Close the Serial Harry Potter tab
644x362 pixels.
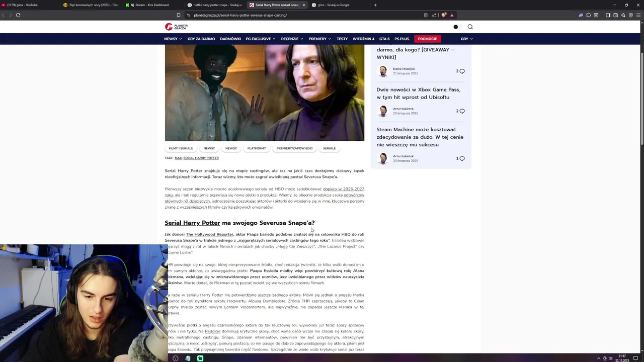point(303,5)
